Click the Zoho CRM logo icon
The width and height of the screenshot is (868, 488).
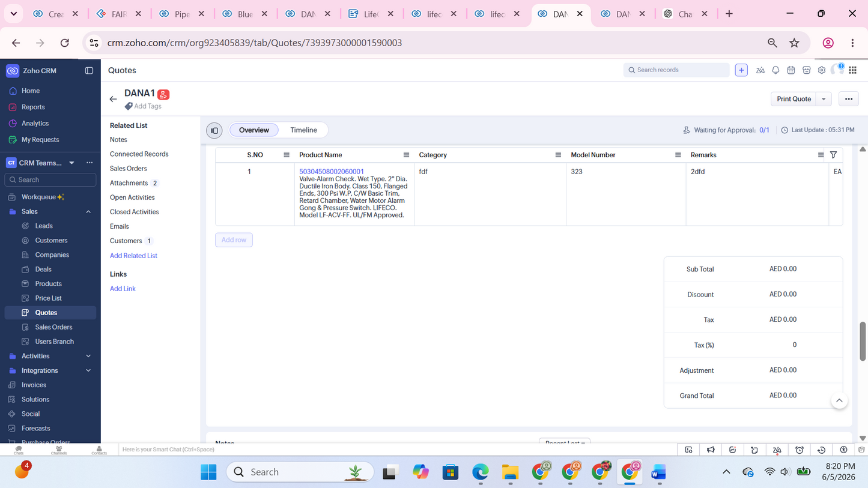[13, 71]
